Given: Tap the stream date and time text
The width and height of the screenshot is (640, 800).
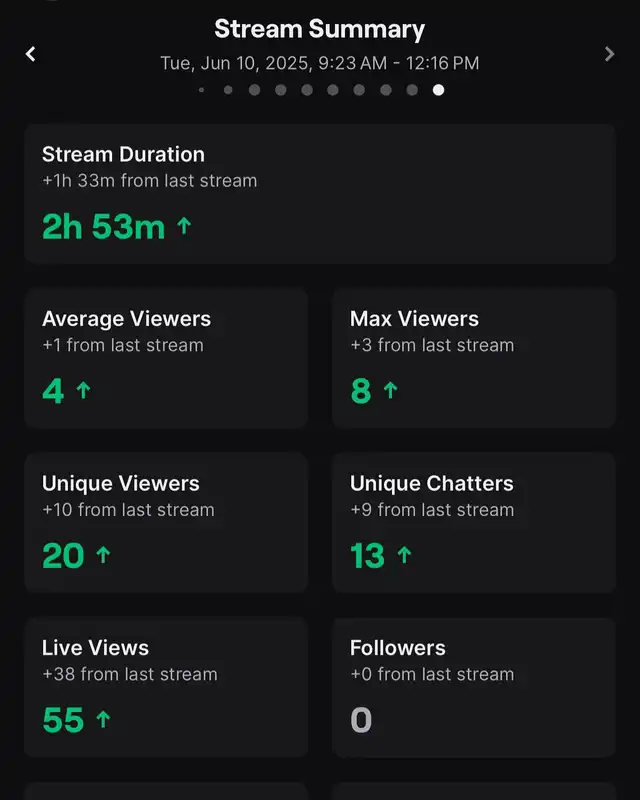Looking at the screenshot, I should pyautogui.click(x=319, y=63).
